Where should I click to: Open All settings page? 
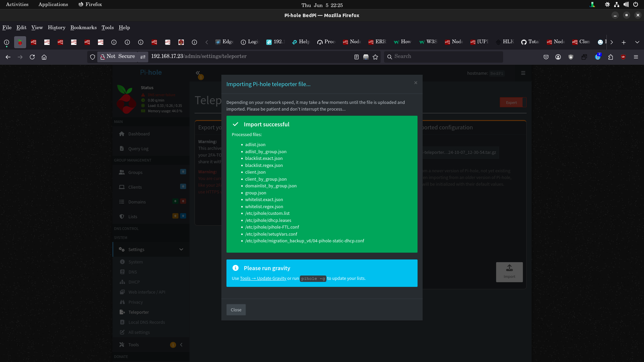151,333
